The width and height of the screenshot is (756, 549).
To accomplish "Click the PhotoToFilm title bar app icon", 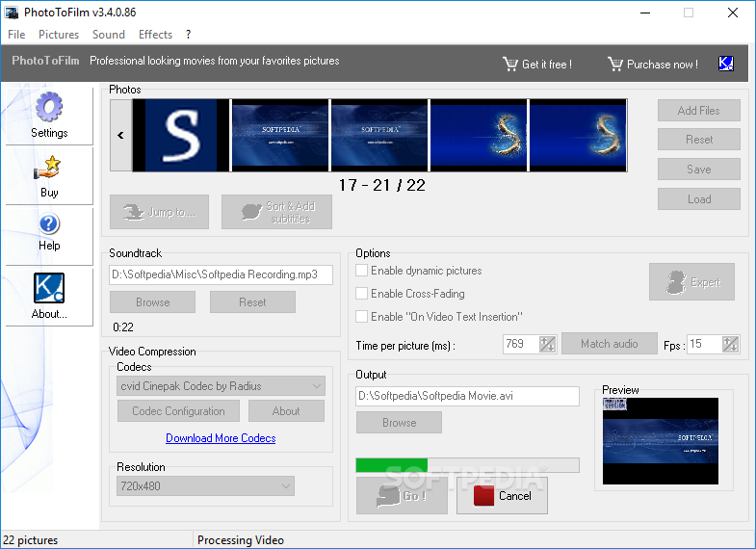I will tap(12, 13).
